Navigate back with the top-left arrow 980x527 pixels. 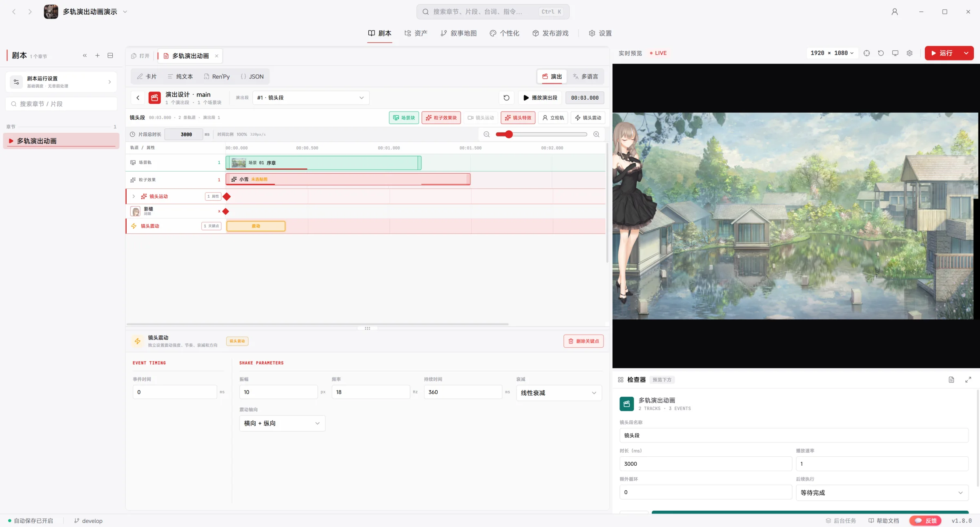click(x=14, y=12)
